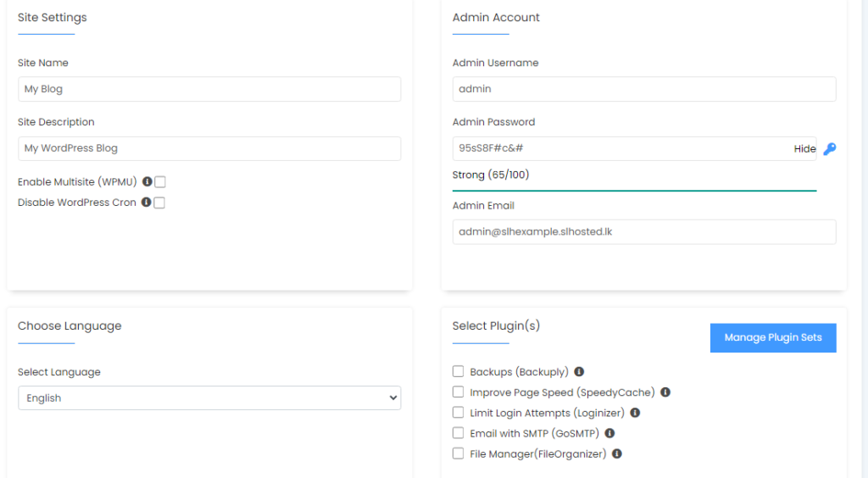Select the Site Description text box

pyautogui.click(x=209, y=148)
